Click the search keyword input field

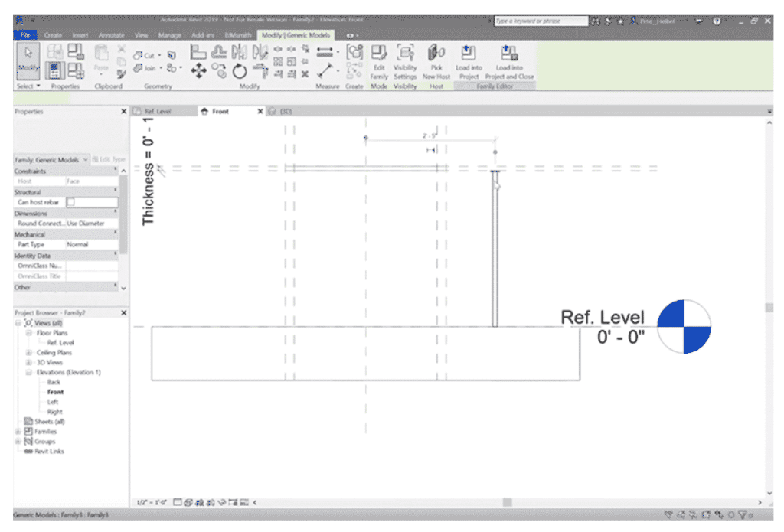point(540,21)
